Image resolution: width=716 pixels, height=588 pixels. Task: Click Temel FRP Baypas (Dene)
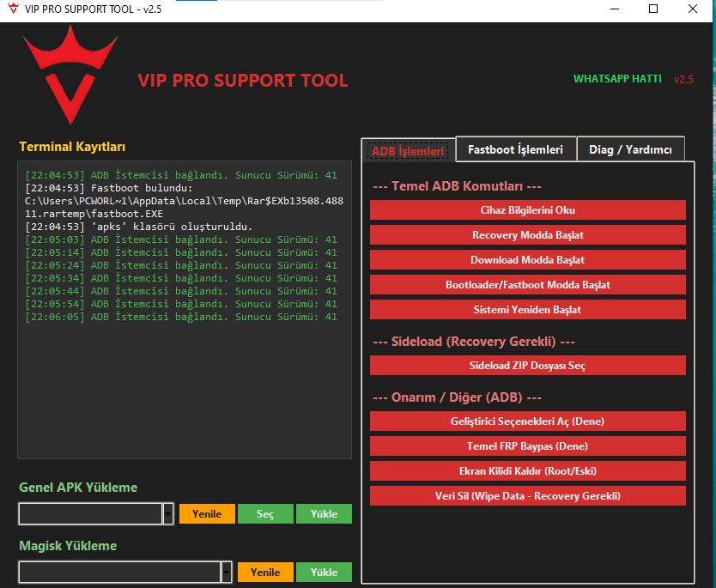[527, 446]
